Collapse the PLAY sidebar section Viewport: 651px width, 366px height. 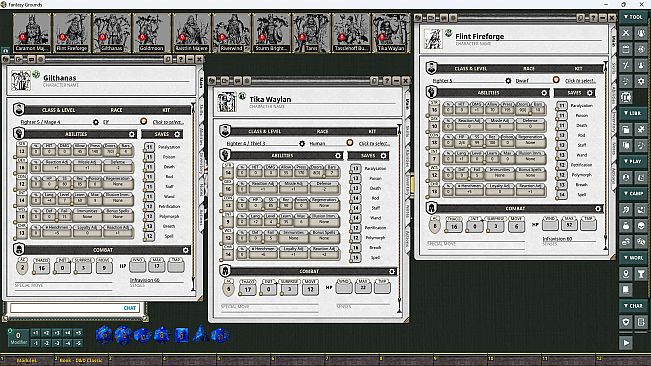[x=633, y=161]
